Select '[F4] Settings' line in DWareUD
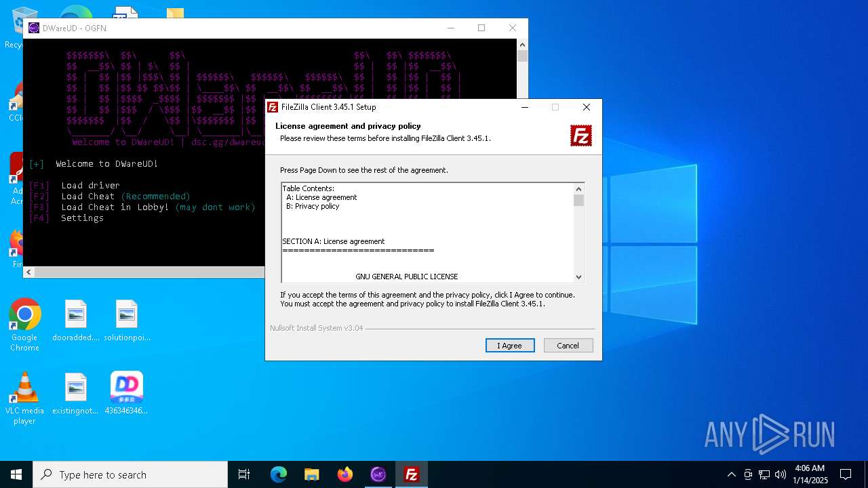The height and width of the screenshot is (488, 868). [x=66, y=218]
